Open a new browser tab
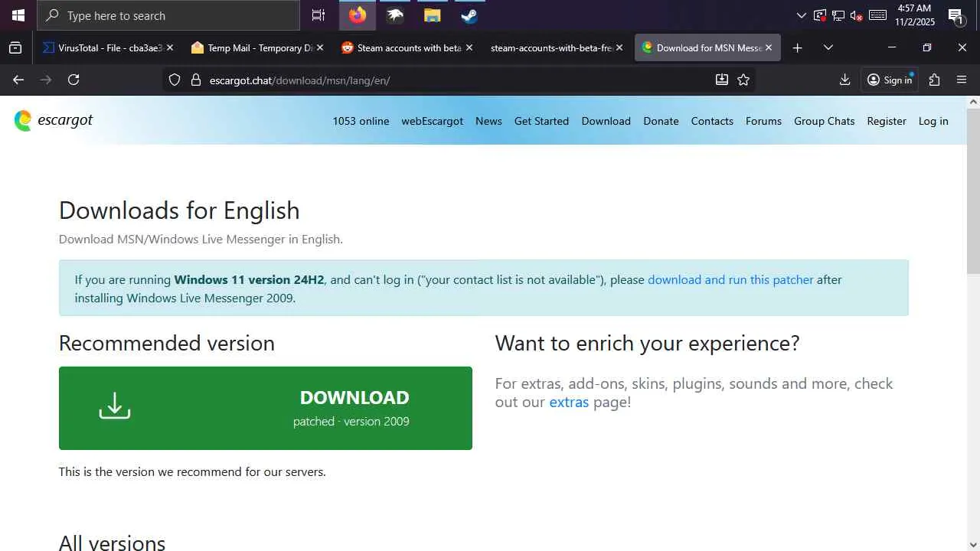Viewport: 980px width, 551px height. point(797,47)
